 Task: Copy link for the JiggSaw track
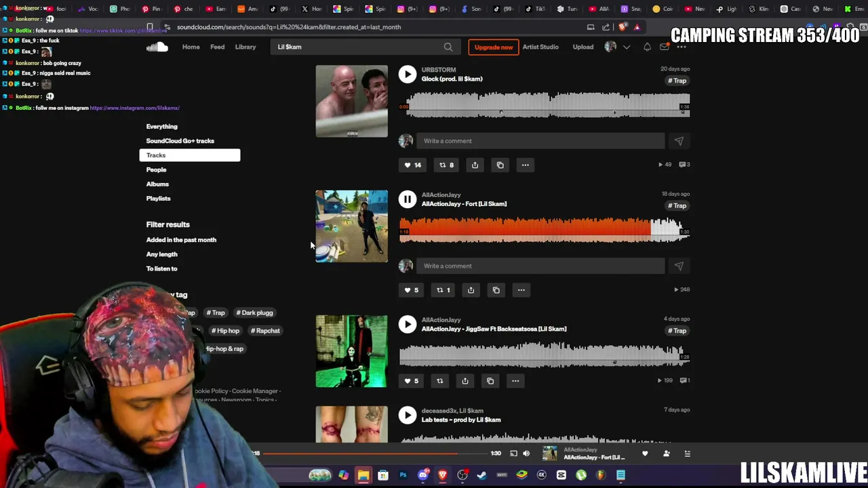pyautogui.click(x=490, y=381)
